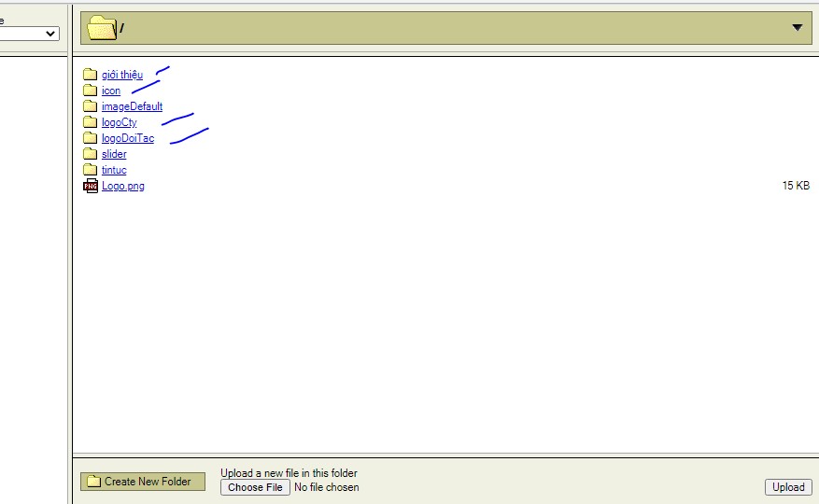Click the folder icon beside logoDoiTac
819x504 pixels.
(x=90, y=138)
